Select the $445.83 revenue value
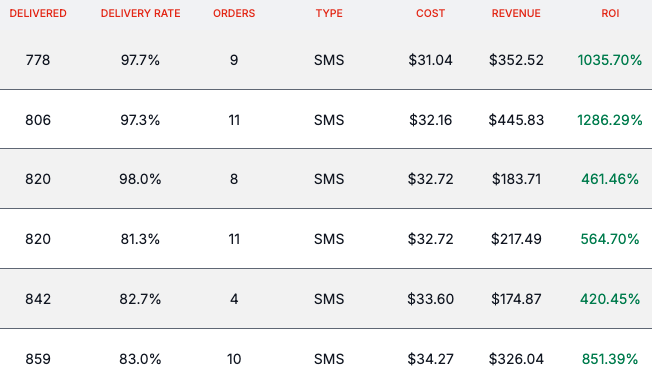The image size is (652, 386). tap(516, 120)
